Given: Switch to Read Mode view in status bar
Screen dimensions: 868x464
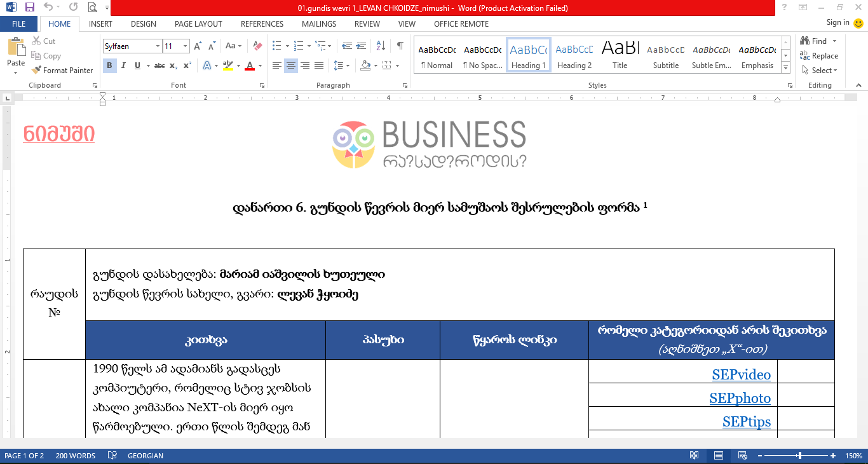Looking at the screenshot, I should click(695, 456).
